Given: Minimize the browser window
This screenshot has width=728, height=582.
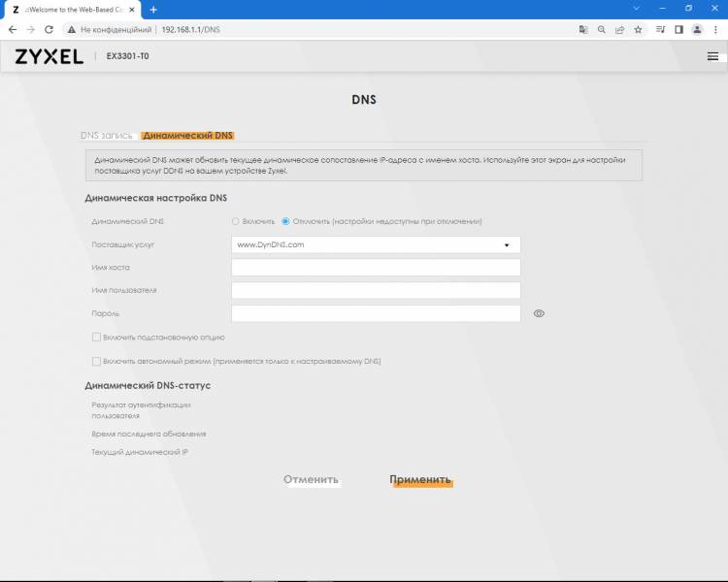Looking at the screenshot, I should (x=663, y=9).
